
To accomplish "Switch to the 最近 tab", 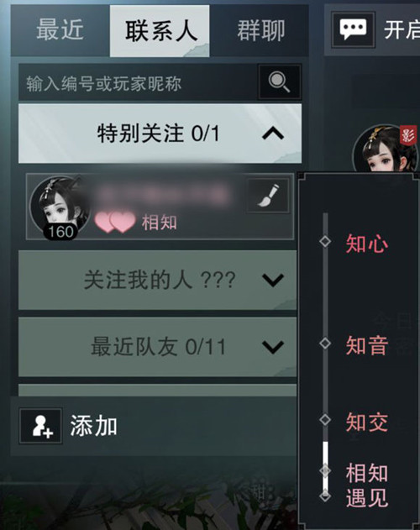I will coord(60,30).
